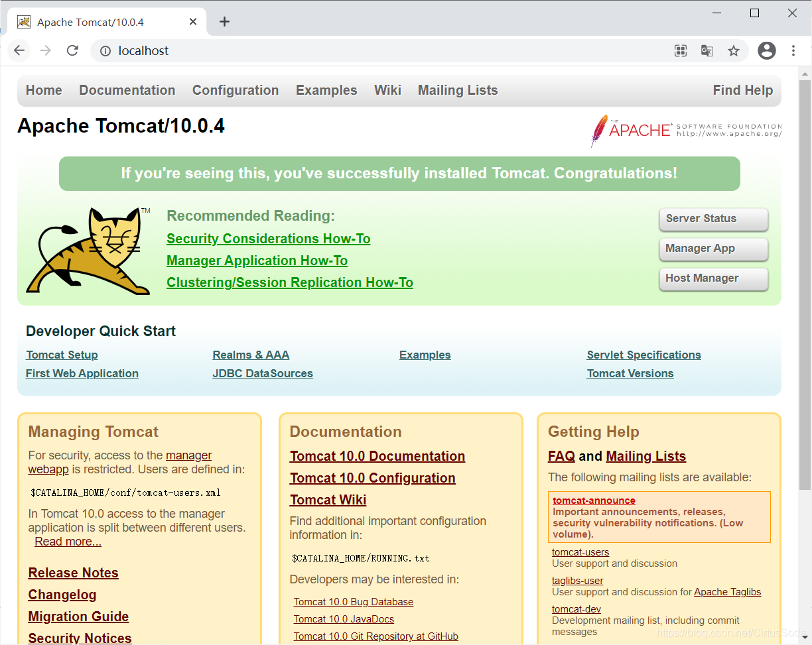
Task: Reload the localhost page
Action: [x=72, y=50]
